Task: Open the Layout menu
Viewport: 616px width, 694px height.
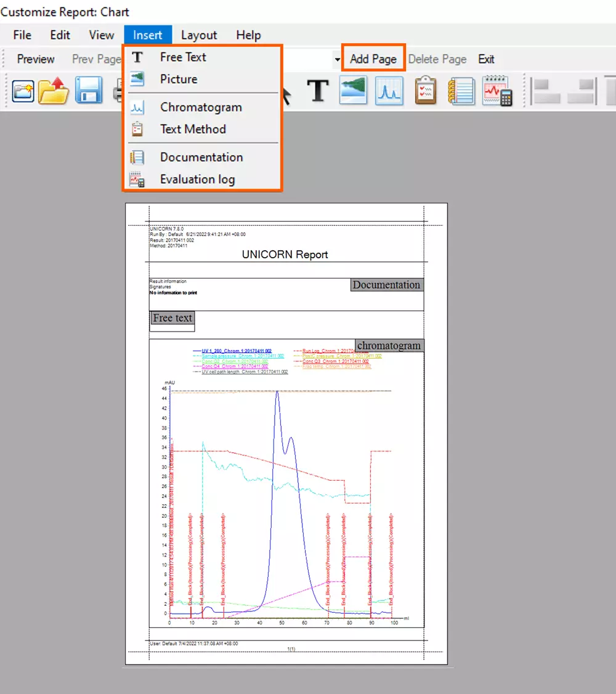Action: [x=198, y=35]
